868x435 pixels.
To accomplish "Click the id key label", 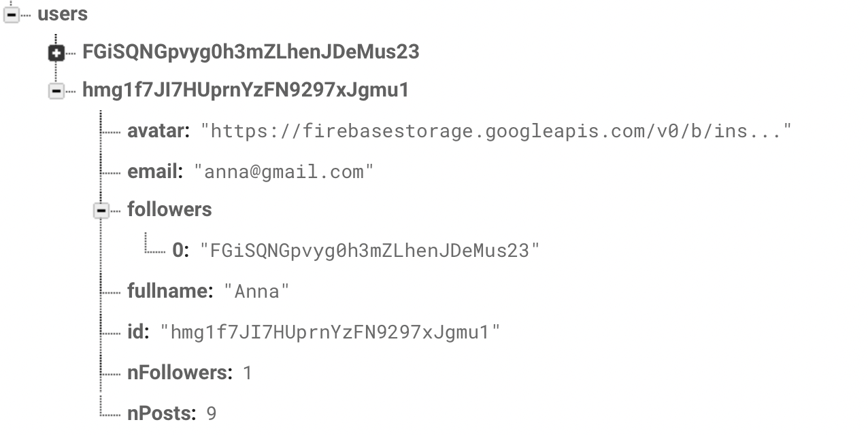I will click(x=138, y=332).
